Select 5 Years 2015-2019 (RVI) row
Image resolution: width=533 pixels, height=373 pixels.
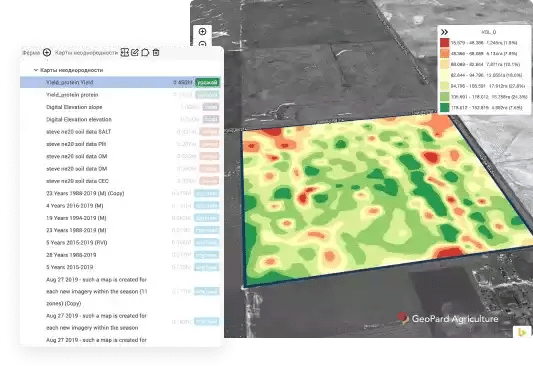click(120, 242)
